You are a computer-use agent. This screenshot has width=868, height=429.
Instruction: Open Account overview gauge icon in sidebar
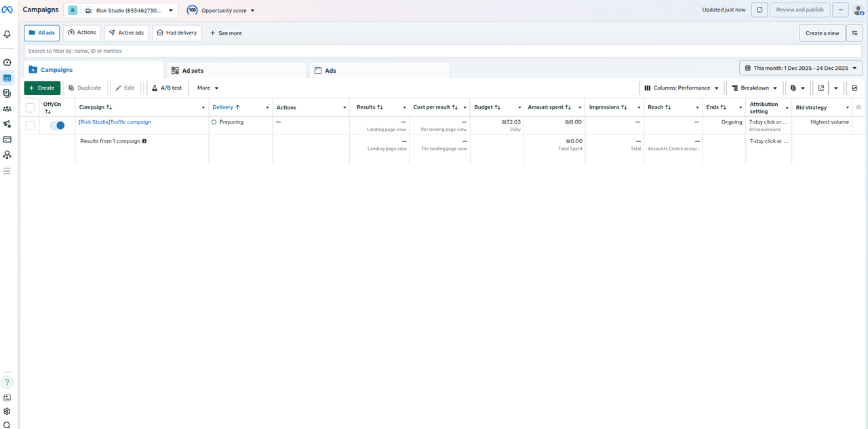pyautogui.click(x=7, y=62)
